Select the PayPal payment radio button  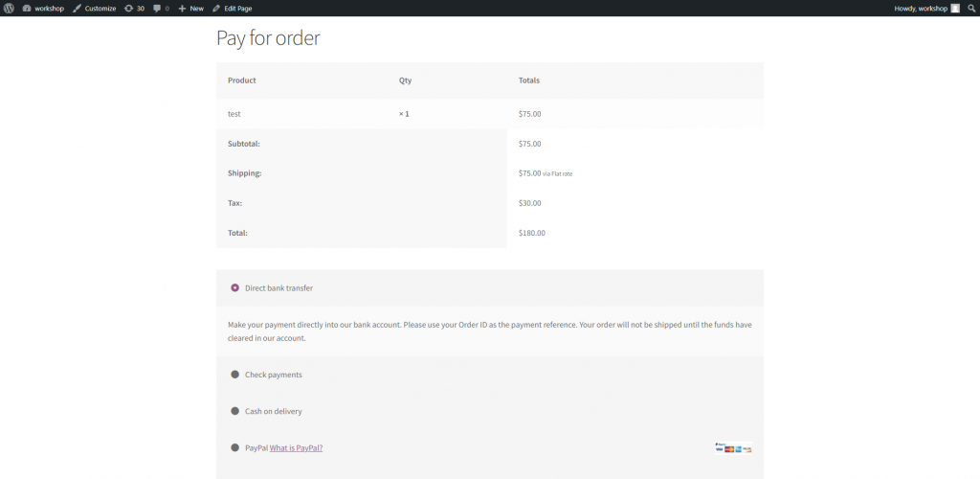pos(235,447)
